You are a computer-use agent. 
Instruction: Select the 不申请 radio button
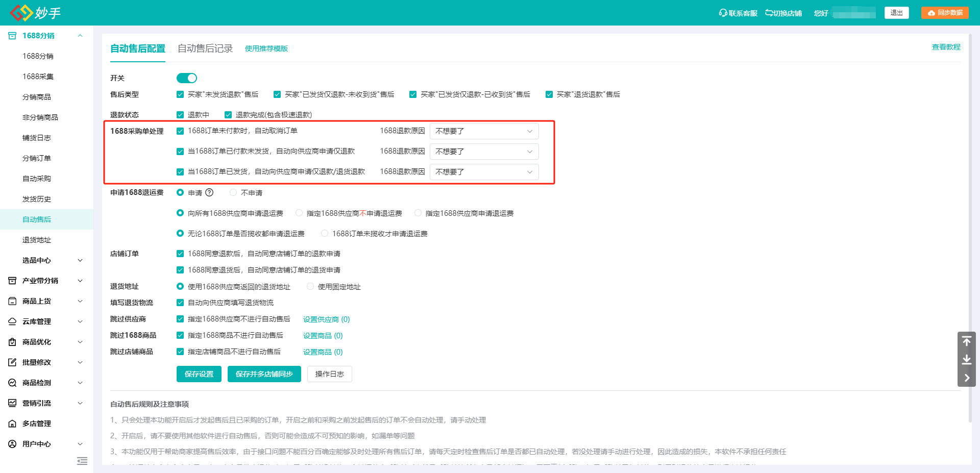(233, 192)
